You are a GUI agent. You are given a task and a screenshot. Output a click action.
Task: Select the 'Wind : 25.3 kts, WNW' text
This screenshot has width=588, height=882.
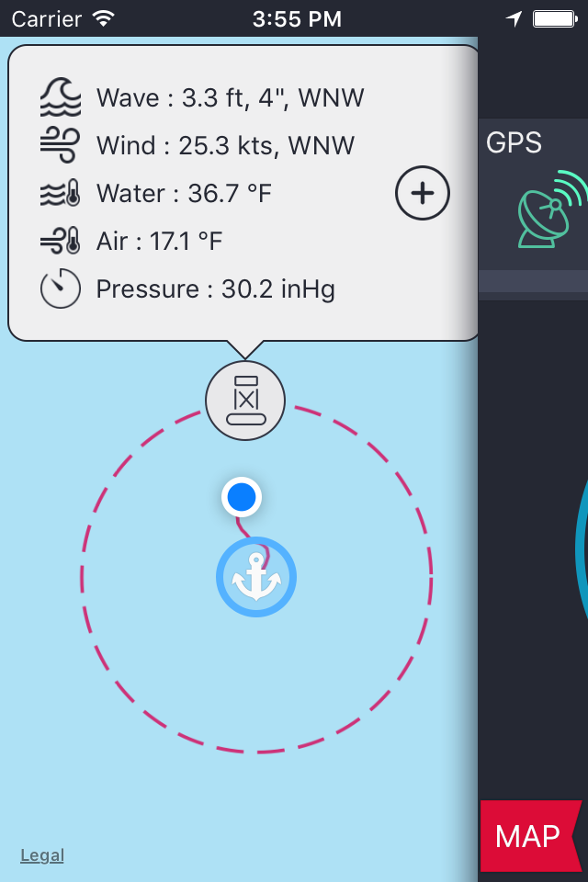click(226, 146)
